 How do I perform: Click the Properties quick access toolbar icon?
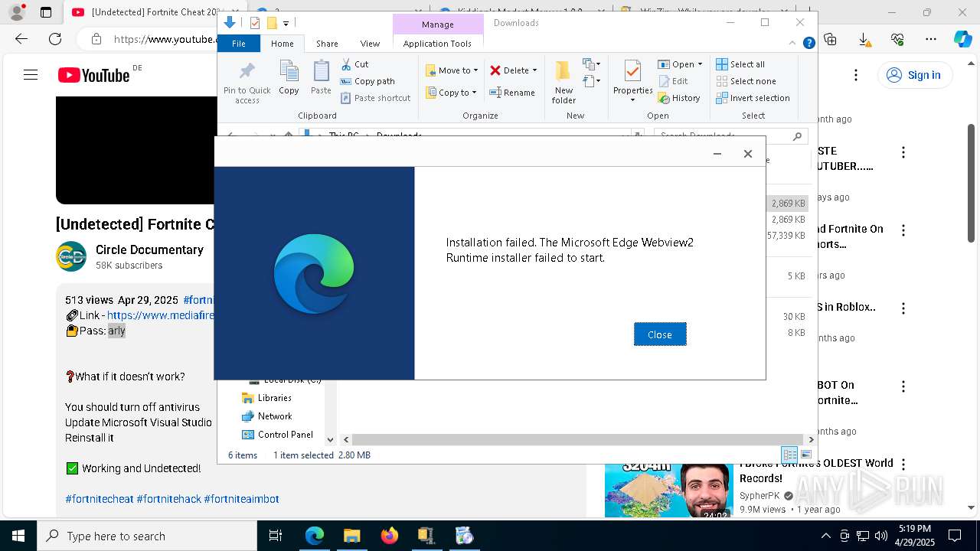(255, 23)
